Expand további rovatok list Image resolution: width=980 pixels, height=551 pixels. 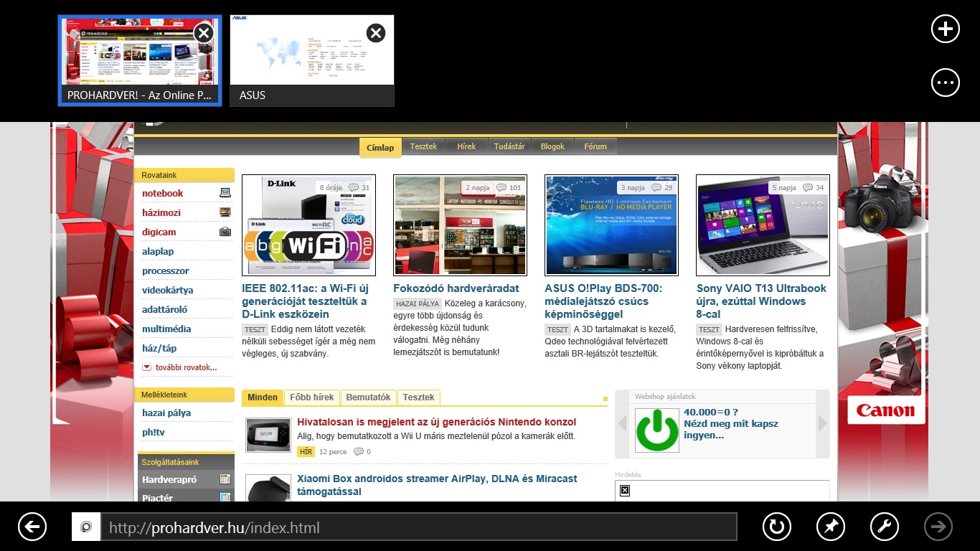pos(179,367)
